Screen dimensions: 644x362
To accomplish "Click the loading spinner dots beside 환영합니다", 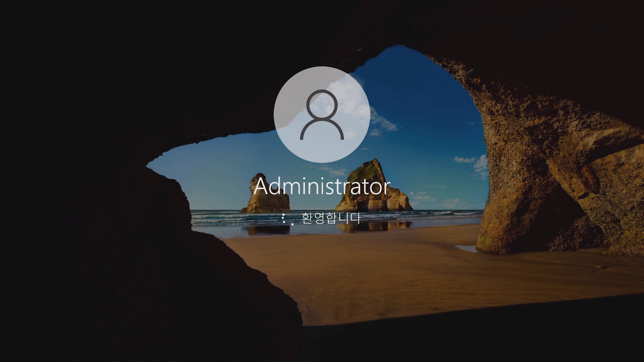I will click(288, 219).
